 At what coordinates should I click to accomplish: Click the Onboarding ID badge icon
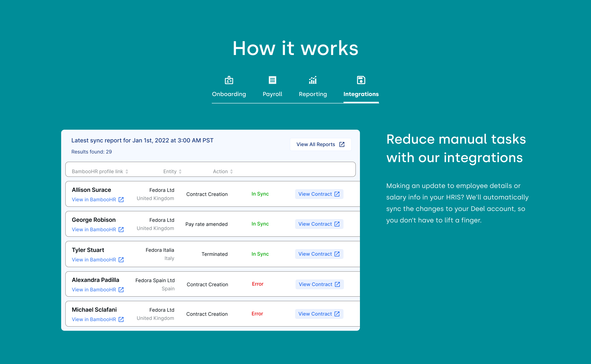coord(229,80)
